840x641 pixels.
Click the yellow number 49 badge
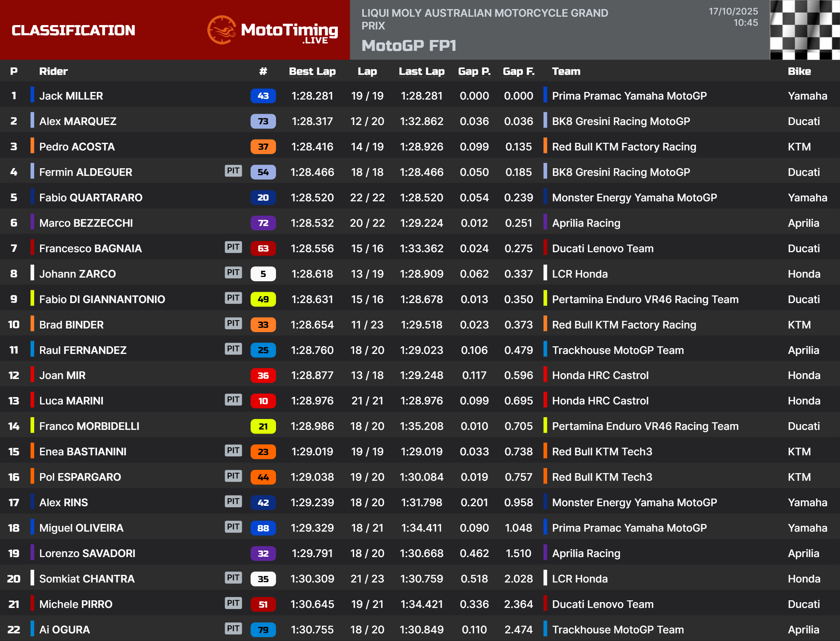click(x=263, y=299)
